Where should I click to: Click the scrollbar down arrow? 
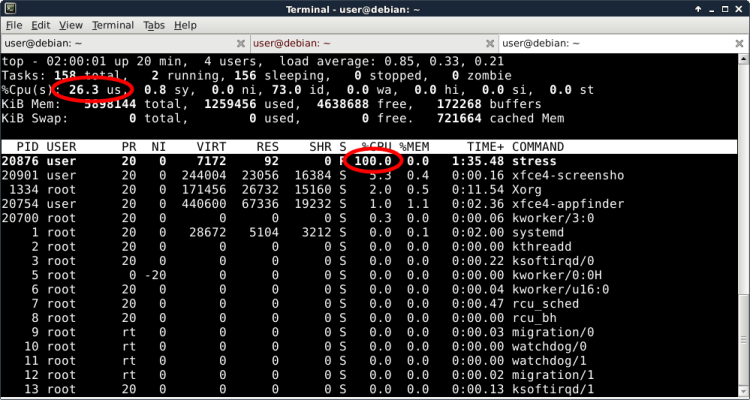pyautogui.click(x=743, y=390)
